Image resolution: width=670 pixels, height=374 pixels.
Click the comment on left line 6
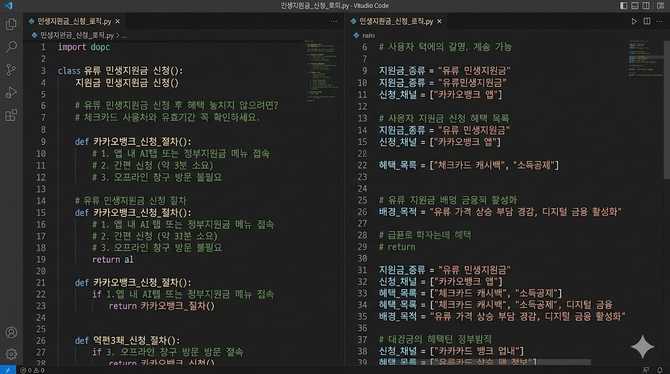click(x=176, y=105)
